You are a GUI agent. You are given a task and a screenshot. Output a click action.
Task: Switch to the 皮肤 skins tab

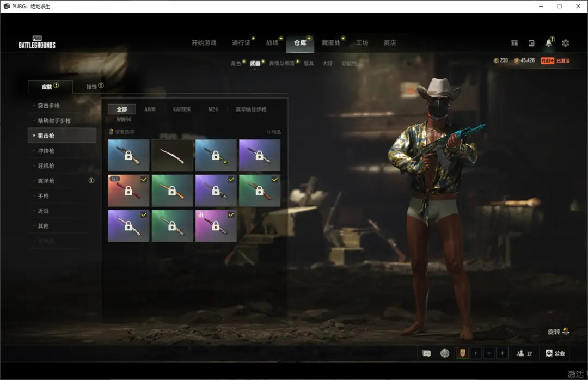click(50, 87)
